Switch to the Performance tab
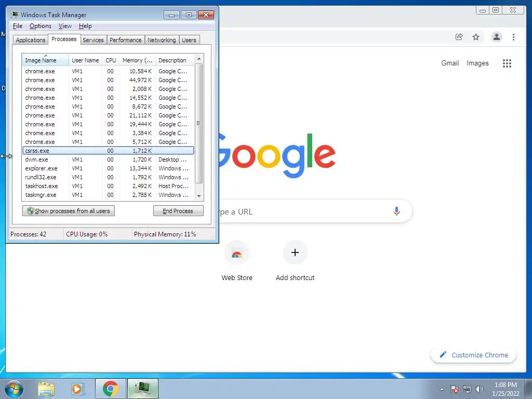532x399 pixels. click(126, 40)
